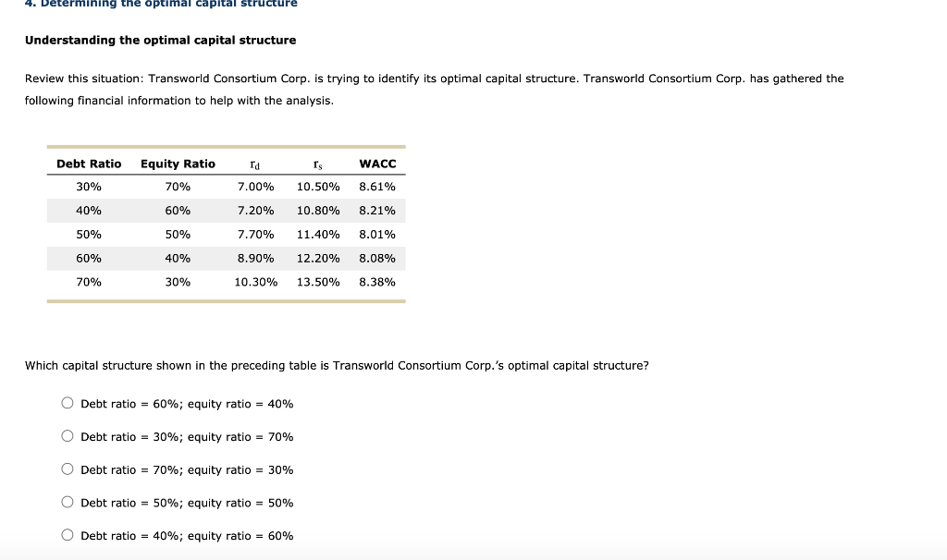The height and width of the screenshot is (560, 947).
Task: Select radio button for debt ratio 40% option
Action: pyautogui.click(x=67, y=534)
